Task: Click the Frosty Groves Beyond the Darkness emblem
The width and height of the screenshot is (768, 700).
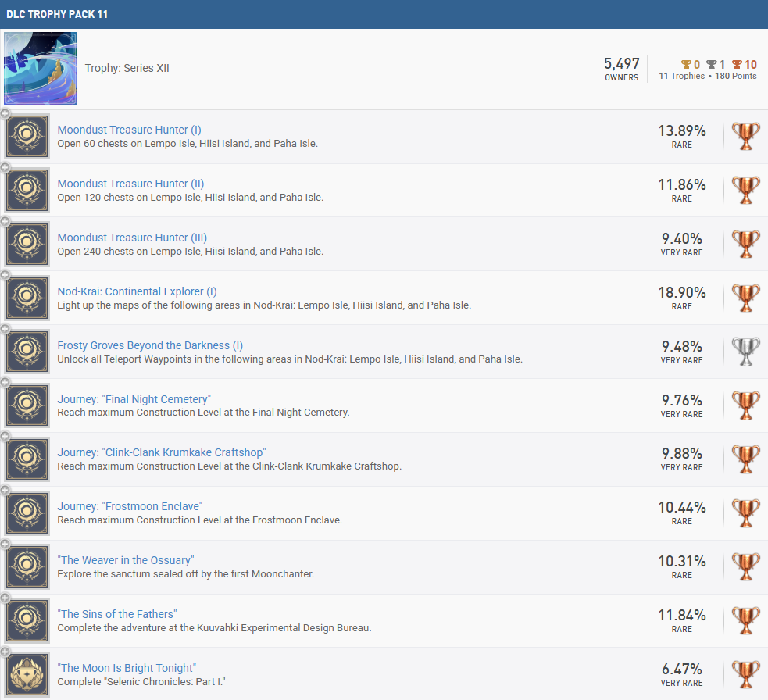Action: (x=27, y=352)
